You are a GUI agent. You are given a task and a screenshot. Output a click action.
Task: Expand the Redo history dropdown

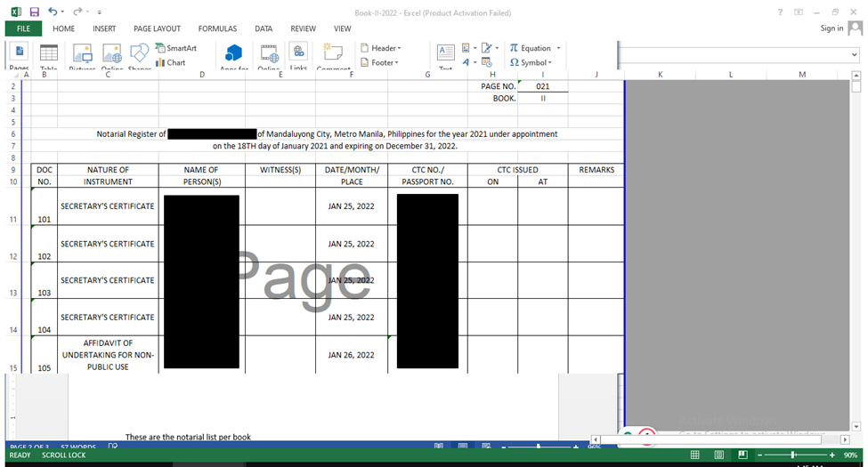[87, 12]
